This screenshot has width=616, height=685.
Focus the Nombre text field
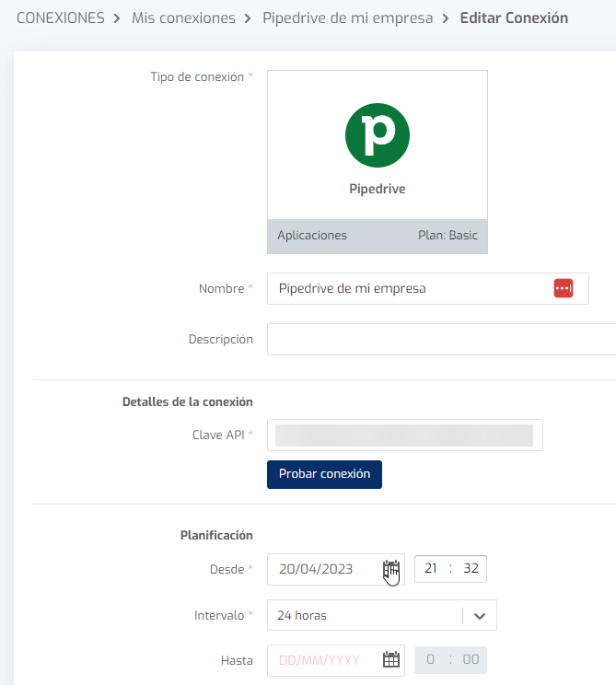pyautogui.click(x=428, y=289)
